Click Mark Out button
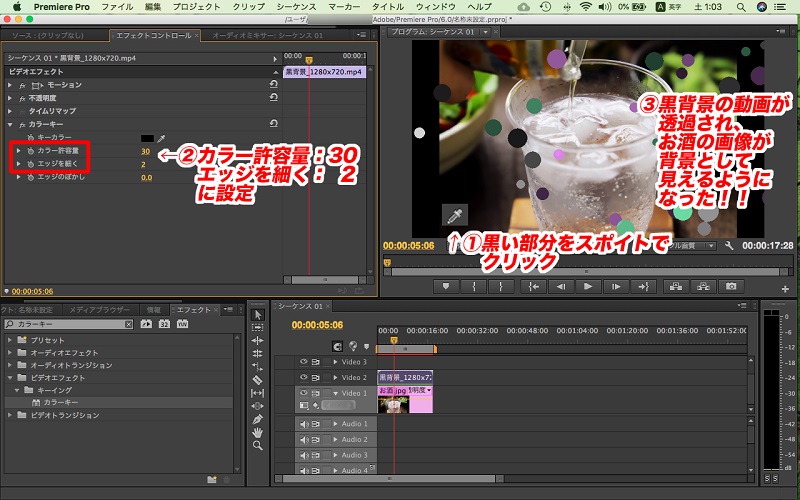Viewport: 800px width, 500px height. tap(501, 287)
